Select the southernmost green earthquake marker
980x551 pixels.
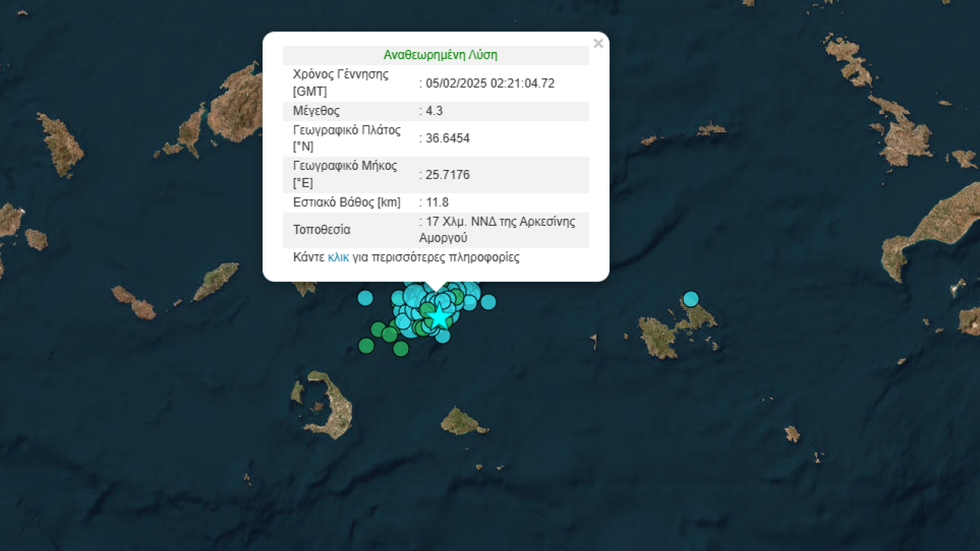(x=400, y=349)
